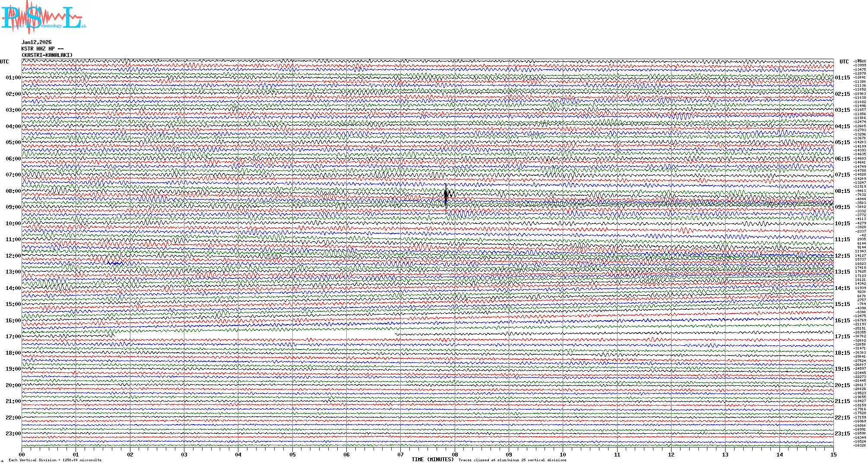This screenshot has height=466, width=868.
Task: Click the UTC label on the left side
Action: (4, 62)
